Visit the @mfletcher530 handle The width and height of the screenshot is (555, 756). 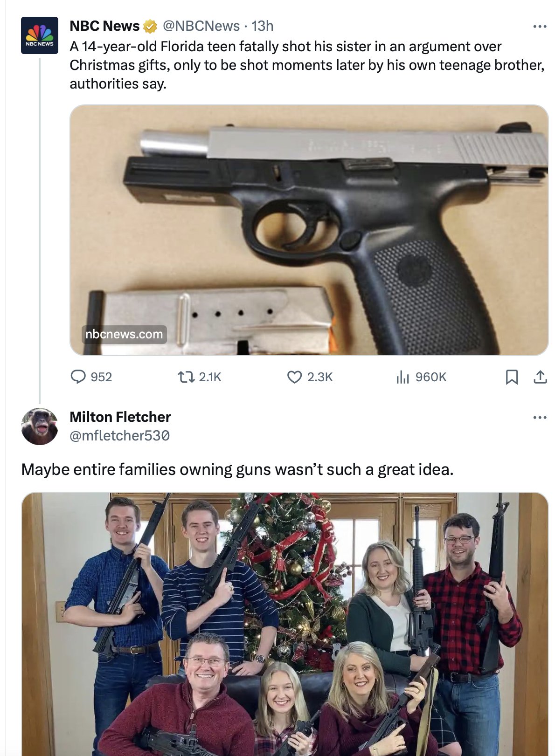[x=120, y=435]
